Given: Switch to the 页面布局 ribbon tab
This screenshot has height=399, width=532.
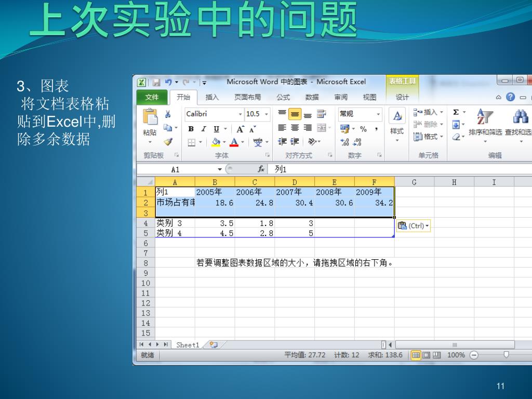Looking at the screenshot, I should point(248,97).
